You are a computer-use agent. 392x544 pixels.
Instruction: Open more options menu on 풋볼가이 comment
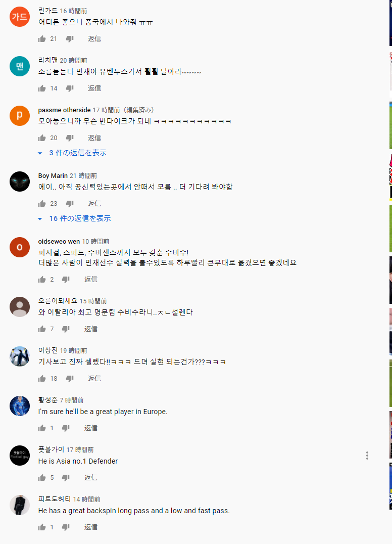[x=367, y=456]
